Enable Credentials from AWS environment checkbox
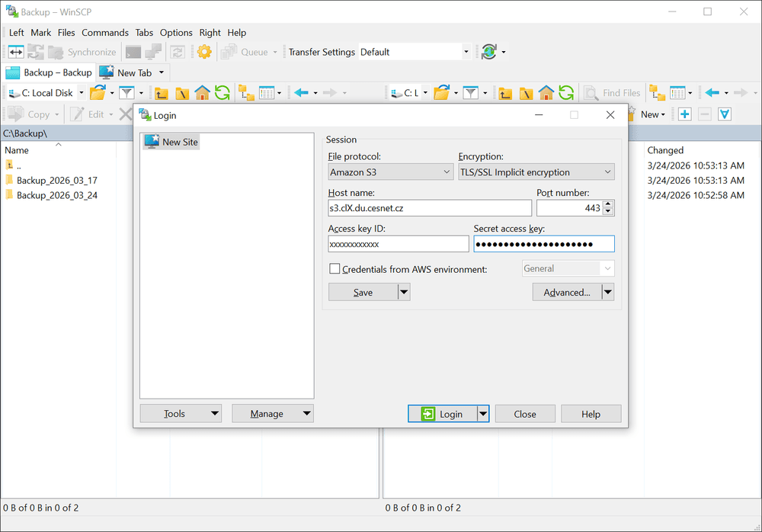762x532 pixels. [x=335, y=269]
